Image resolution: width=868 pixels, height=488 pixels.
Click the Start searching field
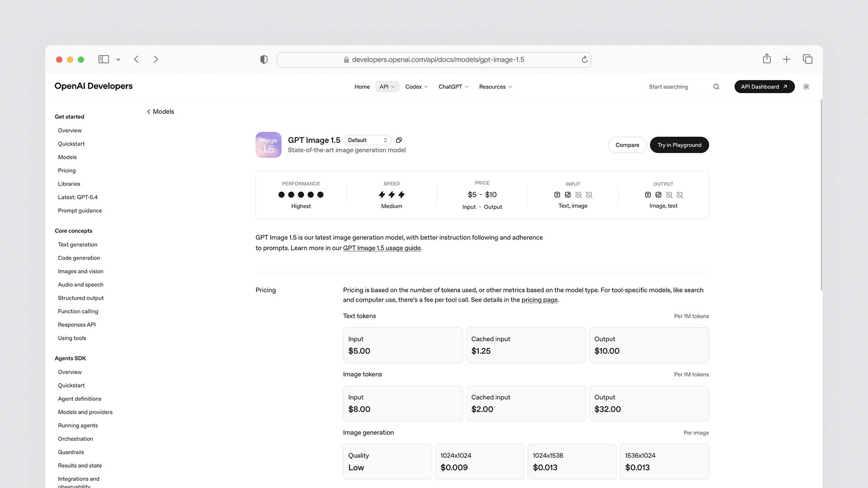(678, 87)
